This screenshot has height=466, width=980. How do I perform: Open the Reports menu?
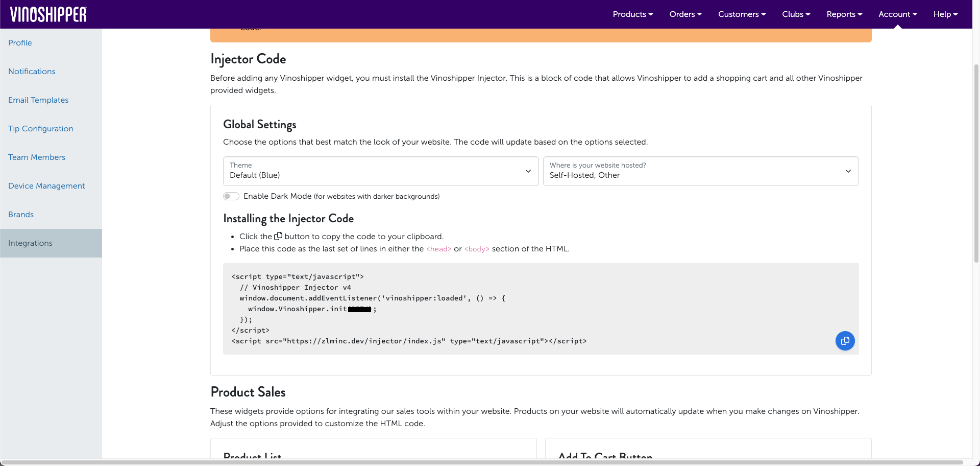click(x=844, y=14)
